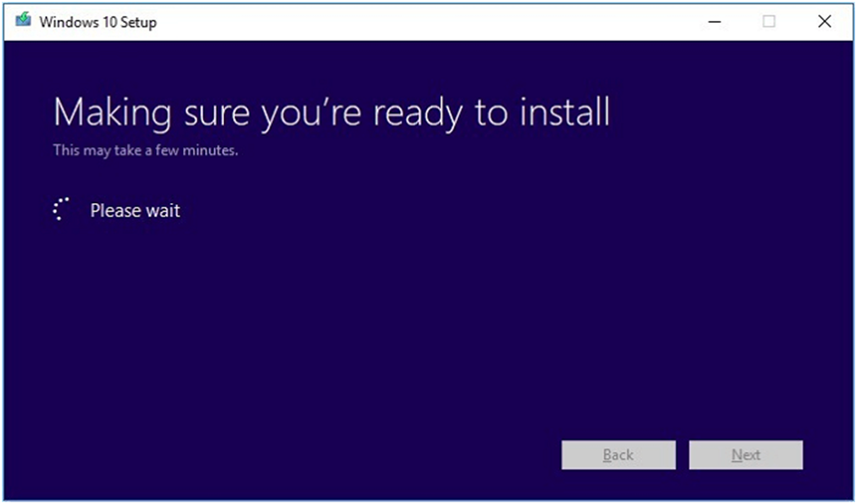857x504 pixels.
Task: Click the Windows 10 Setup title bar icon
Action: click(x=23, y=21)
